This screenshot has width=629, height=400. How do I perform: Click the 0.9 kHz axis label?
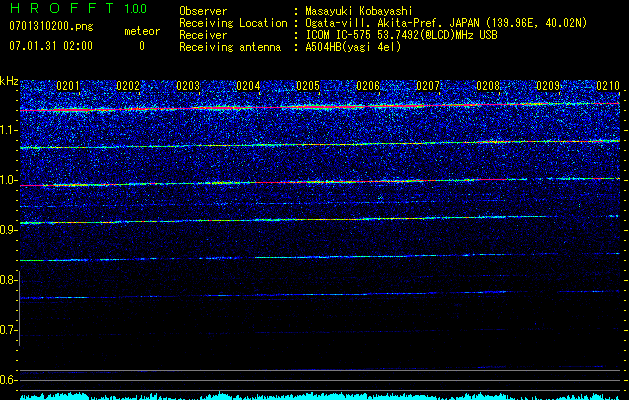coord(9,230)
